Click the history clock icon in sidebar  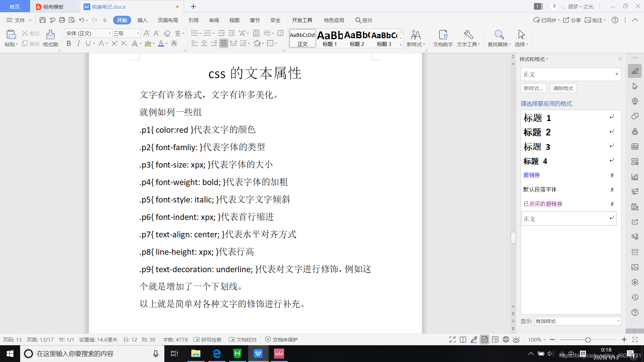point(635,297)
